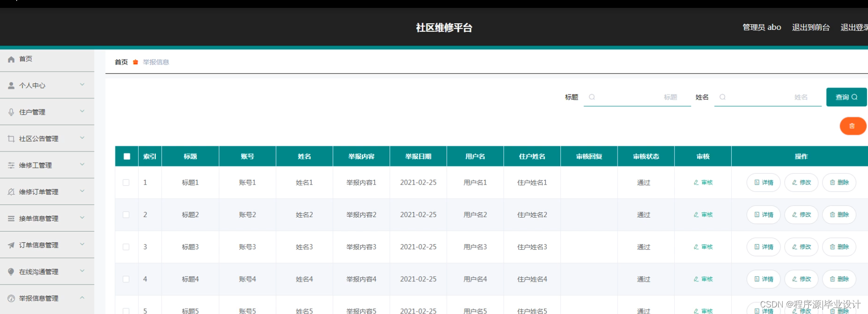Click 首页 breadcrumb link
Screen dimensions: 868x314
coord(121,62)
